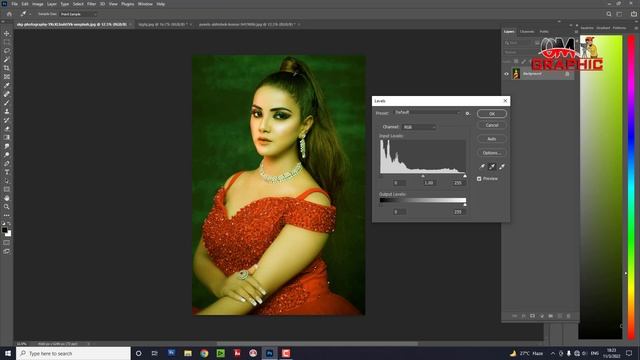Screen dimensions: 640x360
Task: Open the Window menu
Action: 145,4
